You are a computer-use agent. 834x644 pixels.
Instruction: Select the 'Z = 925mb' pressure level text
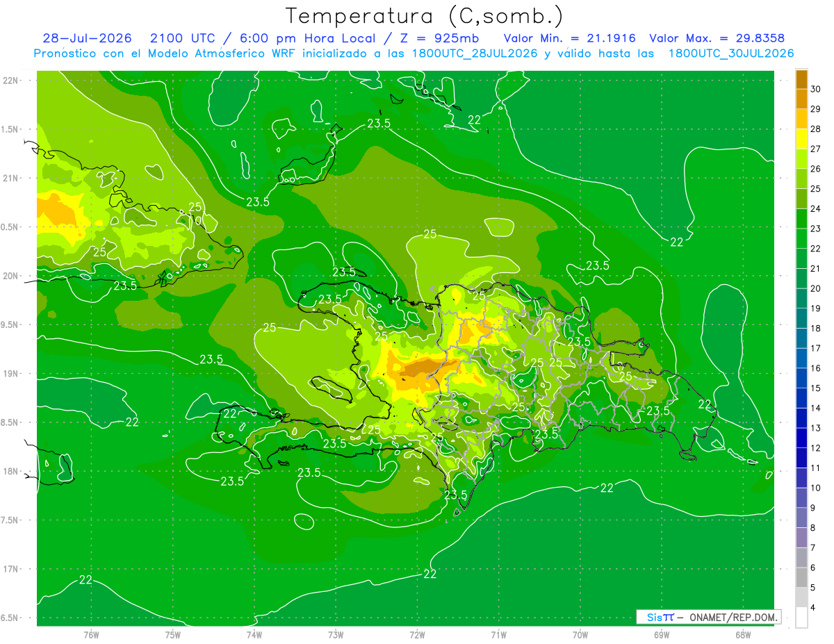click(439, 38)
